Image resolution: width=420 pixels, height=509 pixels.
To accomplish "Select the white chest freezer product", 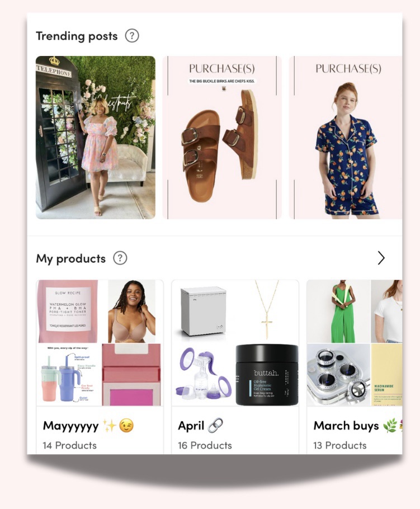I will click(x=204, y=312).
